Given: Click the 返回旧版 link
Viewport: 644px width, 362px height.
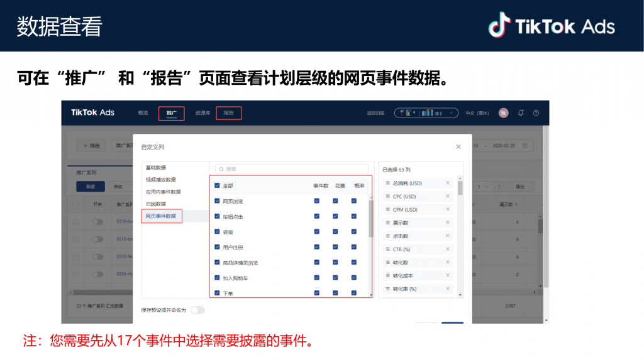Looking at the screenshot, I should pyautogui.click(x=375, y=113).
